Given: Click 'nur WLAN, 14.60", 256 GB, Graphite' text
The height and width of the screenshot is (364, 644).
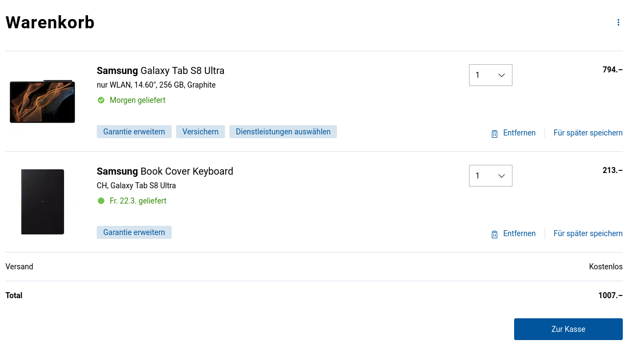Looking at the screenshot, I should pyautogui.click(x=156, y=85).
